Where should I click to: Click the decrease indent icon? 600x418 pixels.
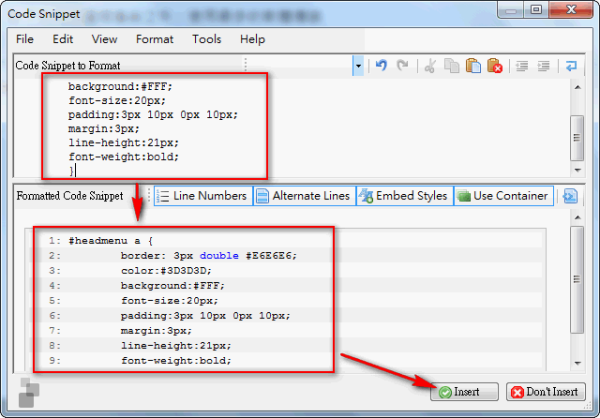522,66
